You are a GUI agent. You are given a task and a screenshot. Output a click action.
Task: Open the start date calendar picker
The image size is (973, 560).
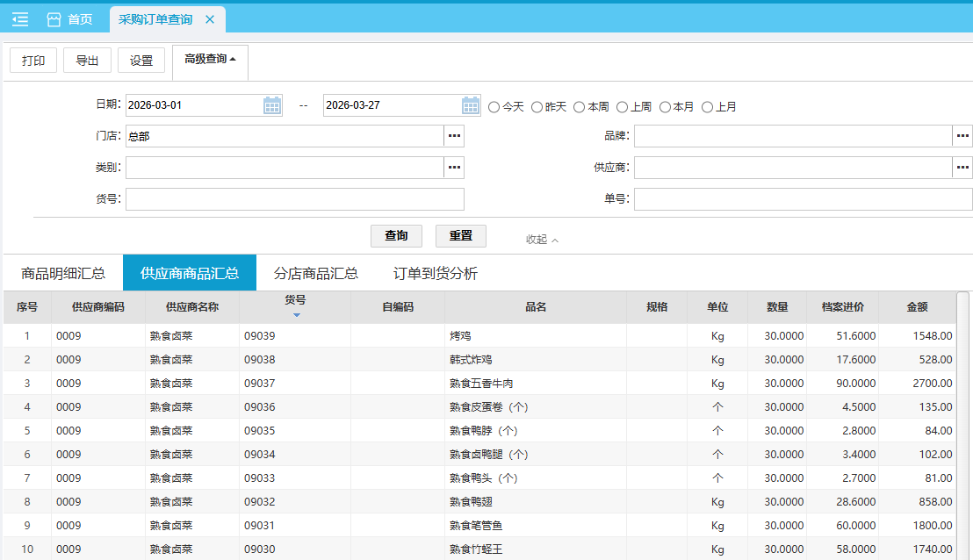point(272,106)
